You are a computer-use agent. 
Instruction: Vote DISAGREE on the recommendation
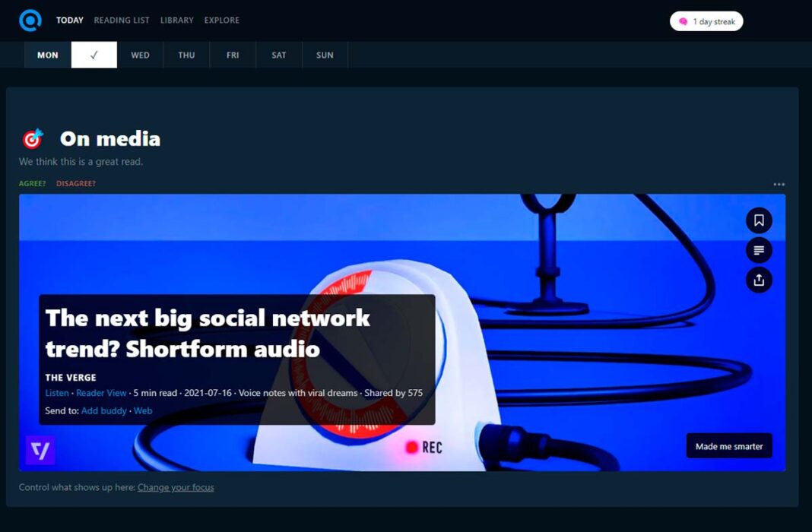pyautogui.click(x=76, y=183)
